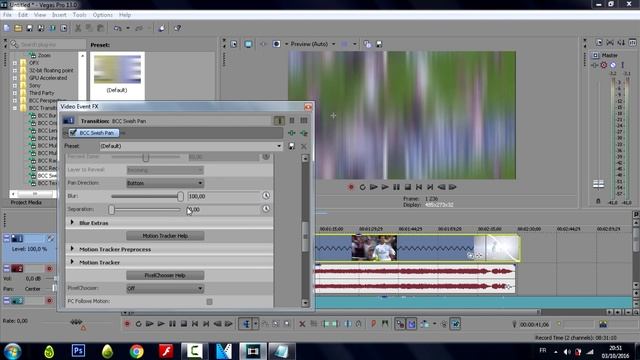The height and width of the screenshot is (360, 640).
Task: Open the Tools menu
Action: coord(80,15)
